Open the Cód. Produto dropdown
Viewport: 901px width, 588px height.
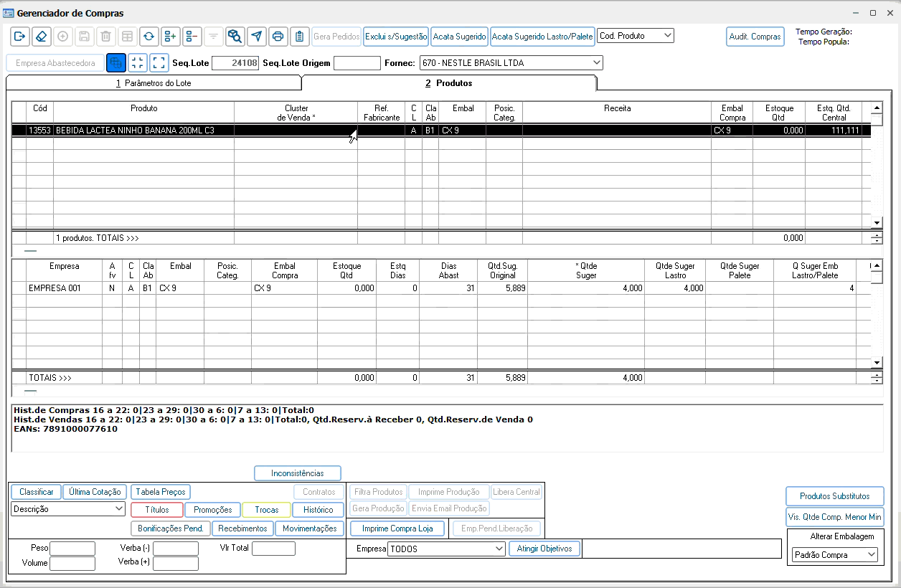636,36
